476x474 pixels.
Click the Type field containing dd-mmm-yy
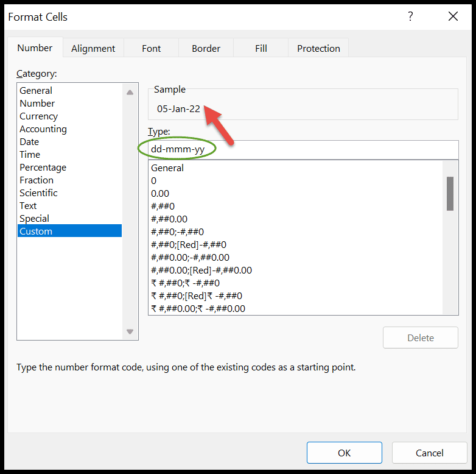(x=303, y=149)
